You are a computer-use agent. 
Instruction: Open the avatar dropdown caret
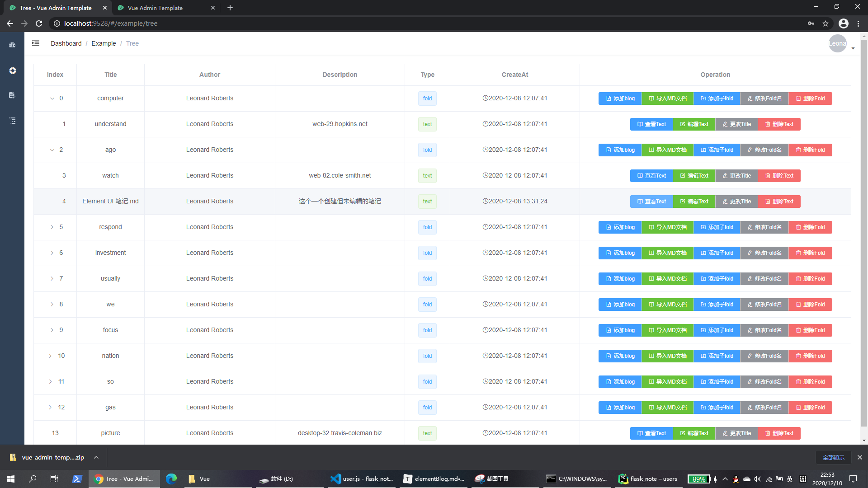(x=853, y=48)
